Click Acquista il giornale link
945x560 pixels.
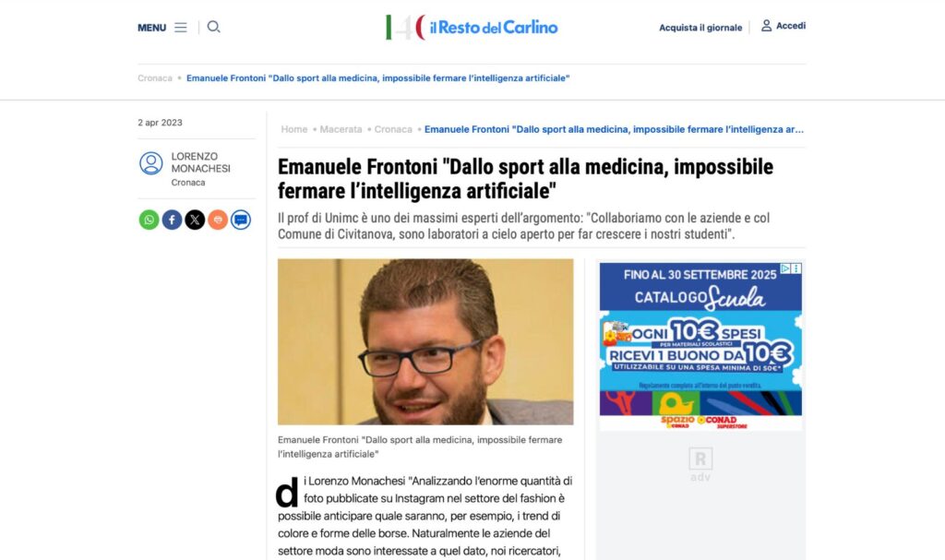coord(700,28)
